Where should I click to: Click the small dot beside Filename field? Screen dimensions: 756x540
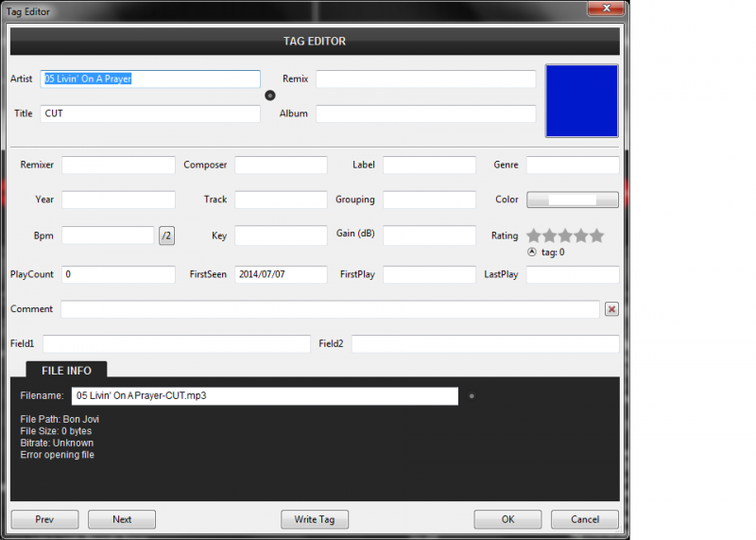coord(472,395)
